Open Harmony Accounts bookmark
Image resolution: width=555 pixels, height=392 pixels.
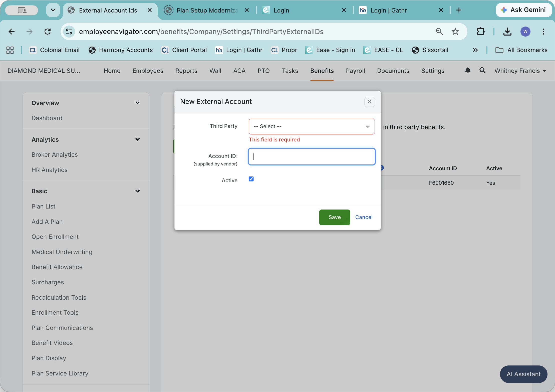(x=121, y=50)
